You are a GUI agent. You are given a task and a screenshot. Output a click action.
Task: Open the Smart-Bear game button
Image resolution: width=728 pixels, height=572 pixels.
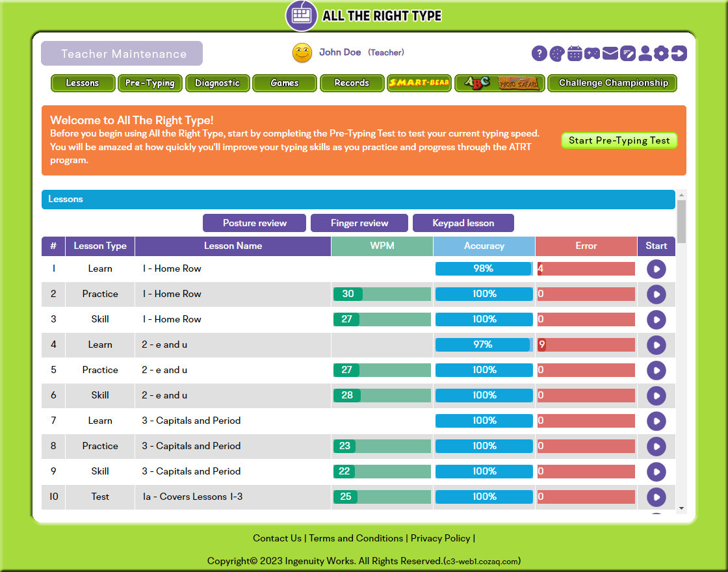[x=419, y=83]
